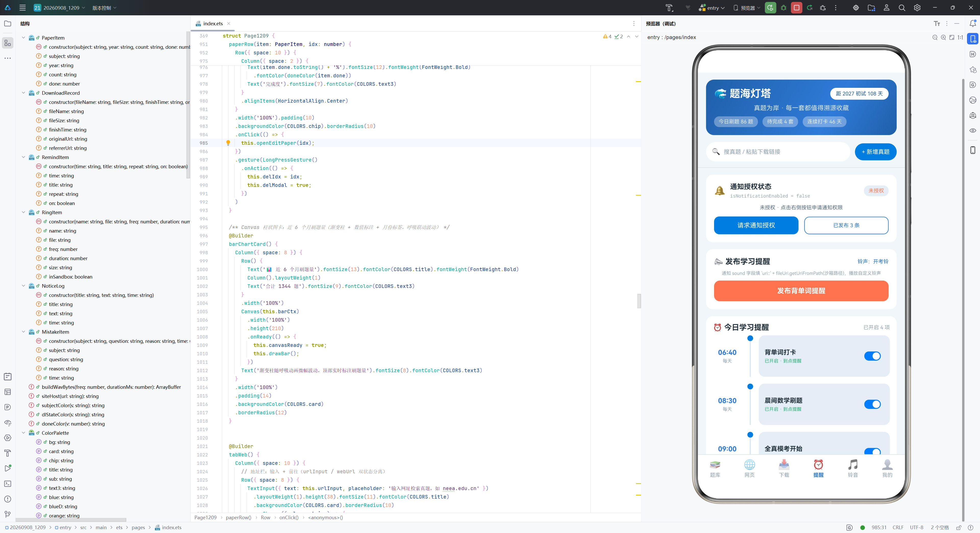Open the 下载 tab in phone preview
This screenshot has width=980, height=533.
(x=784, y=468)
